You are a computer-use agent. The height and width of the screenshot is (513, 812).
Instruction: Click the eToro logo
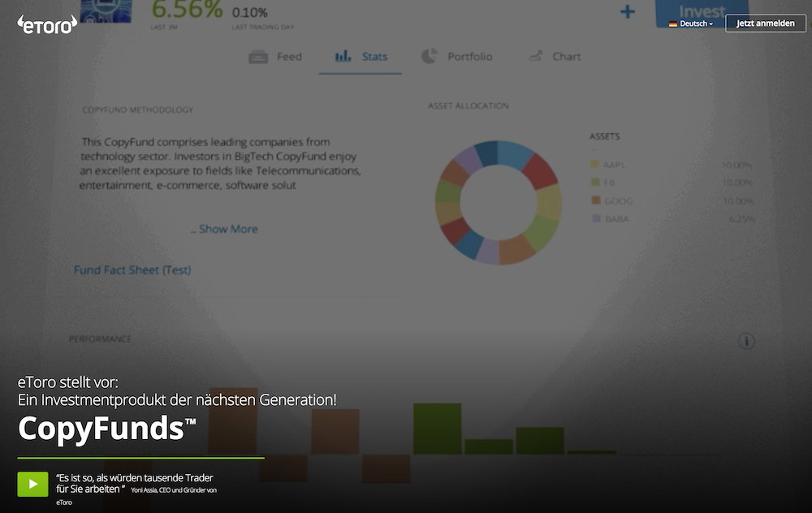47,24
